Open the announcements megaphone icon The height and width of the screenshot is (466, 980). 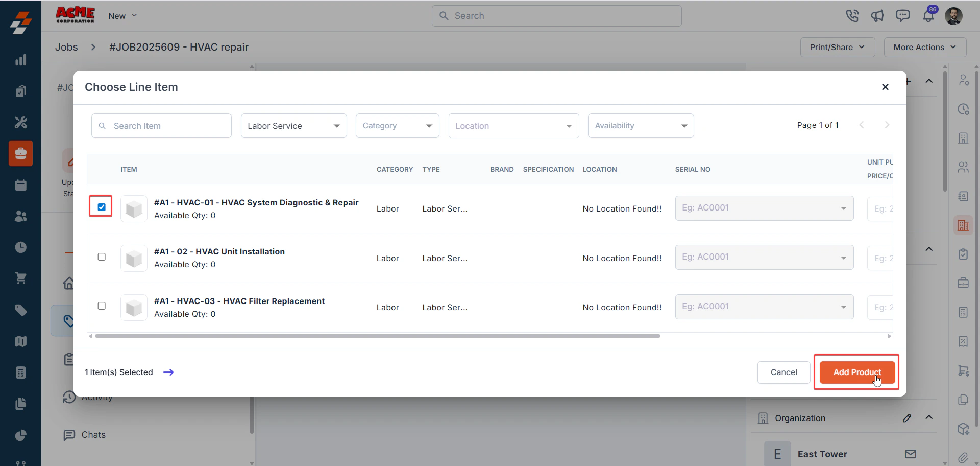pyautogui.click(x=877, y=16)
